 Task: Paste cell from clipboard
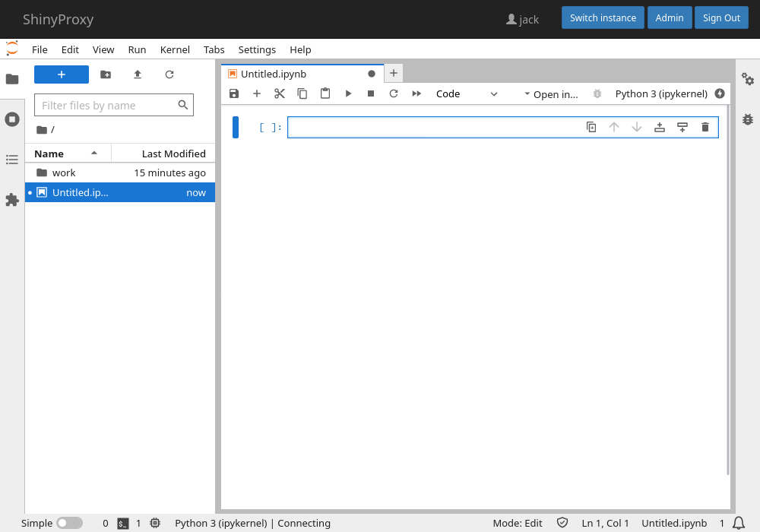click(325, 93)
